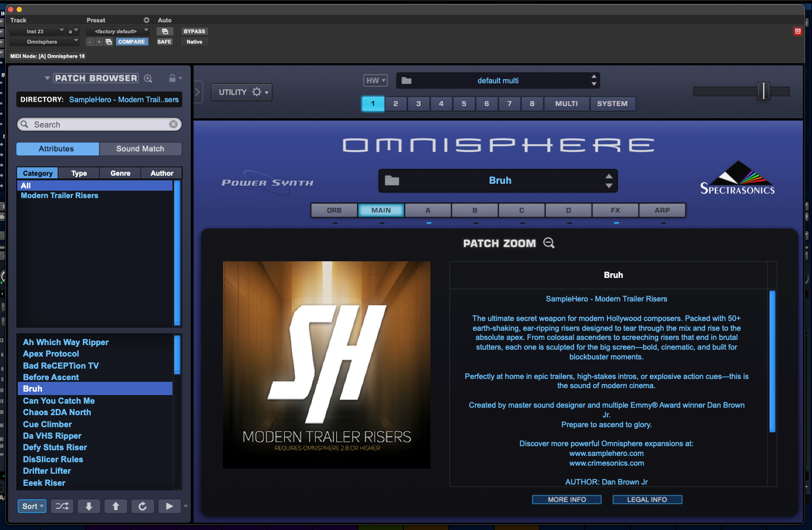Open the browser lock icon menu

click(x=175, y=78)
